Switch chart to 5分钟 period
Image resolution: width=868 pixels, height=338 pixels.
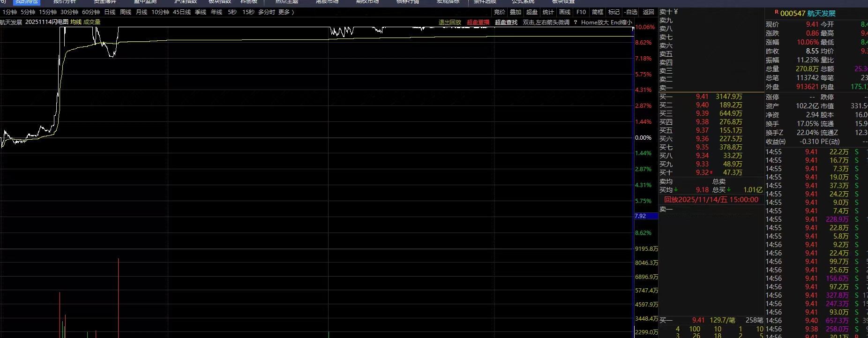28,12
